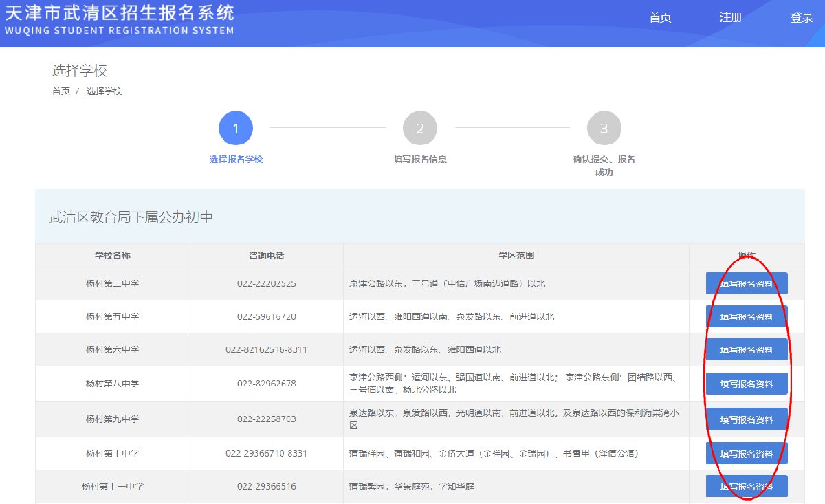Open 首页 in the top navigation
Screen dimensions: 825x504
[x=660, y=18]
